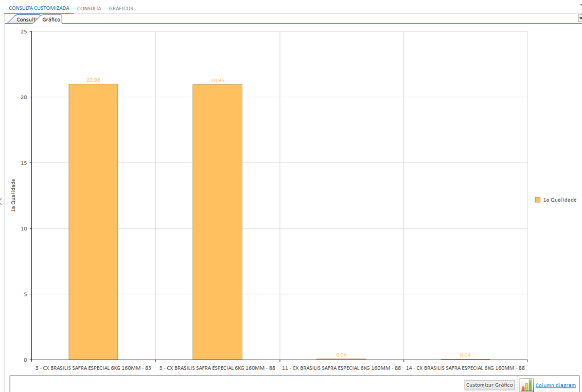Open the Column diagram link
582x392 pixels.
tap(555, 385)
